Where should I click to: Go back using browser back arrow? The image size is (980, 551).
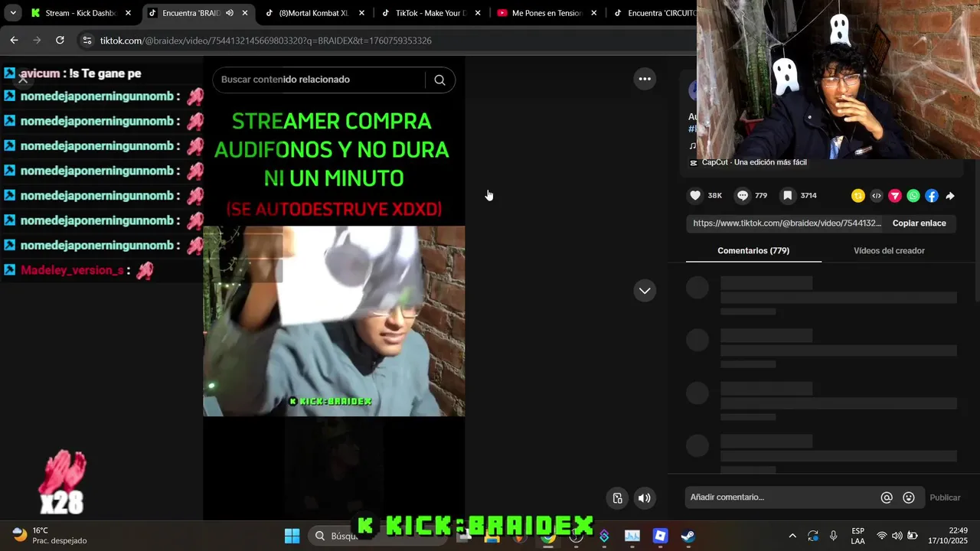14,41
